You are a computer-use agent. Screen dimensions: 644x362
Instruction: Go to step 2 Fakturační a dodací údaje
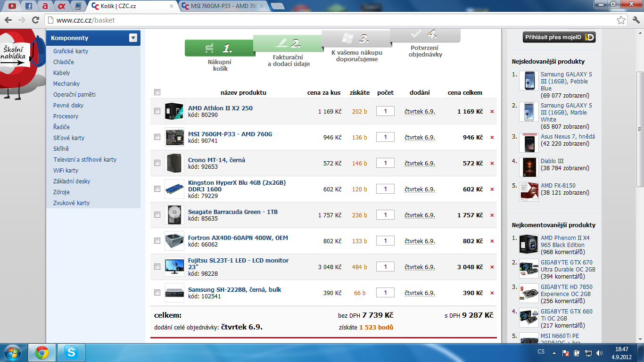[289, 50]
